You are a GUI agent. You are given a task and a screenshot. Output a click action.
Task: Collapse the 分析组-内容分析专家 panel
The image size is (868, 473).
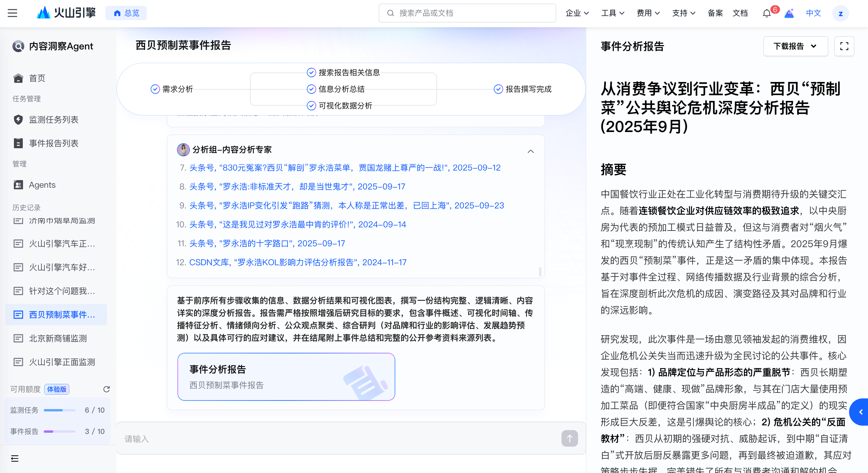click(x=530, y=151)
